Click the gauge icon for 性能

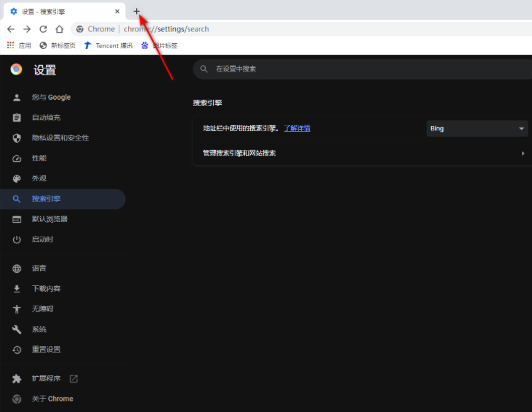(16, 159)
